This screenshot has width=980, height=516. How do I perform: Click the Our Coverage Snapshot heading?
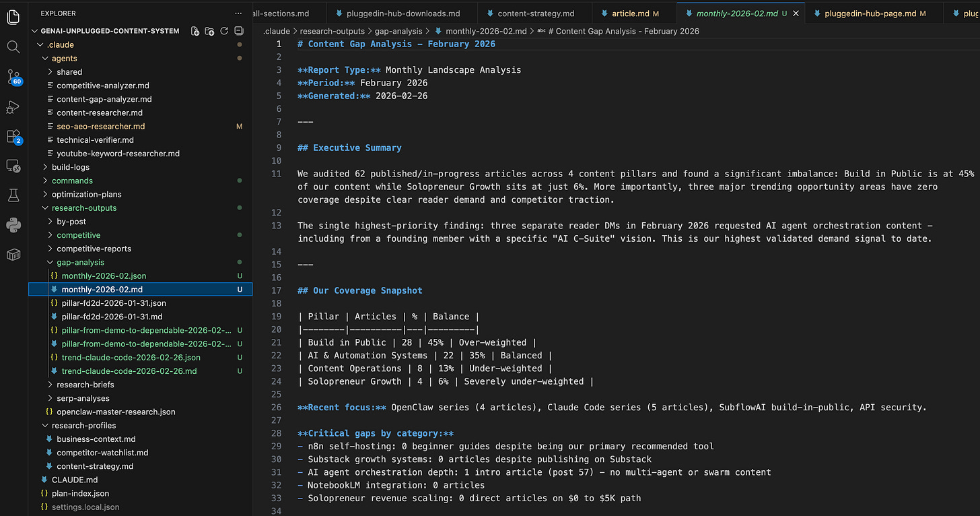(360, 290)
